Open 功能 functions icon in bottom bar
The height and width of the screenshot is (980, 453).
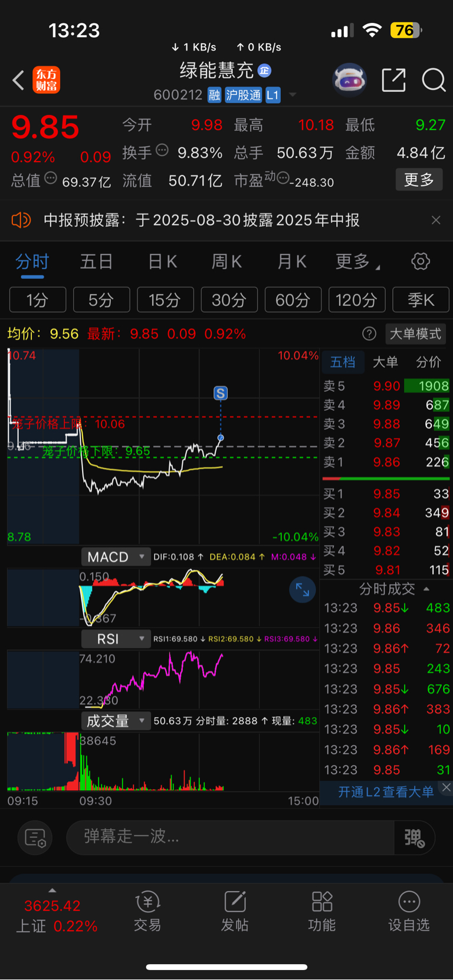coord(322,902)
